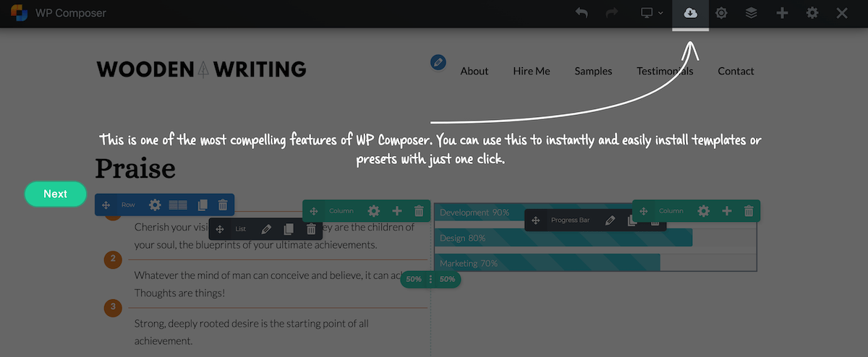Click the cloud download templates icon

pyautogui.click(x=690, y=13)
